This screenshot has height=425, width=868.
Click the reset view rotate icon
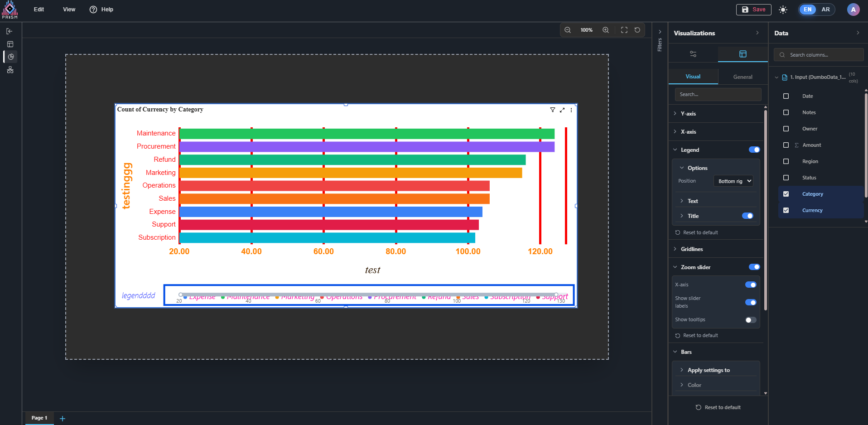click(x=637, y=30)
